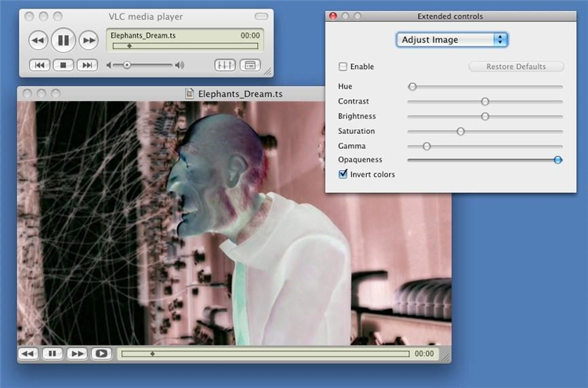Click the Hue slider handle

(412, 86)
